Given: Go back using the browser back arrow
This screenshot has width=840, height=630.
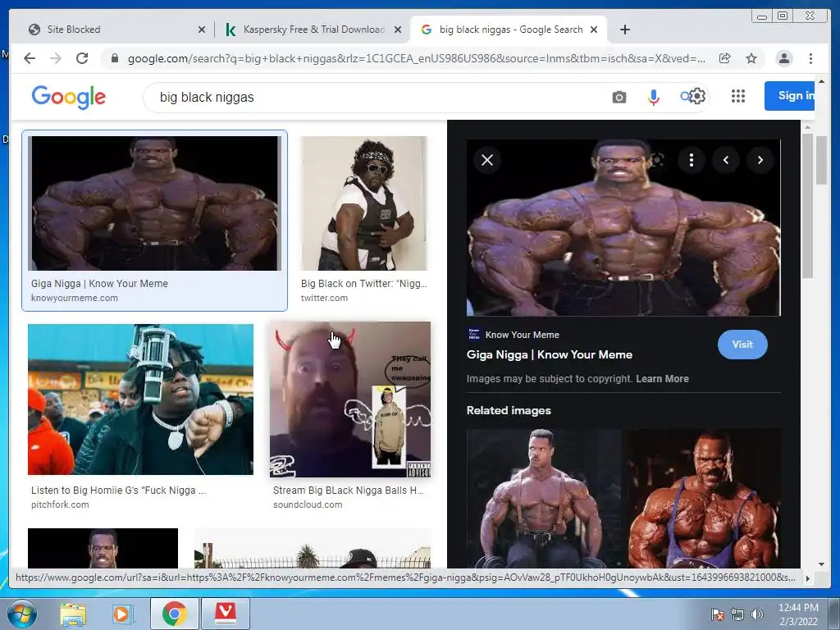Looking at the screenshot, I should (x=30, y=58).
